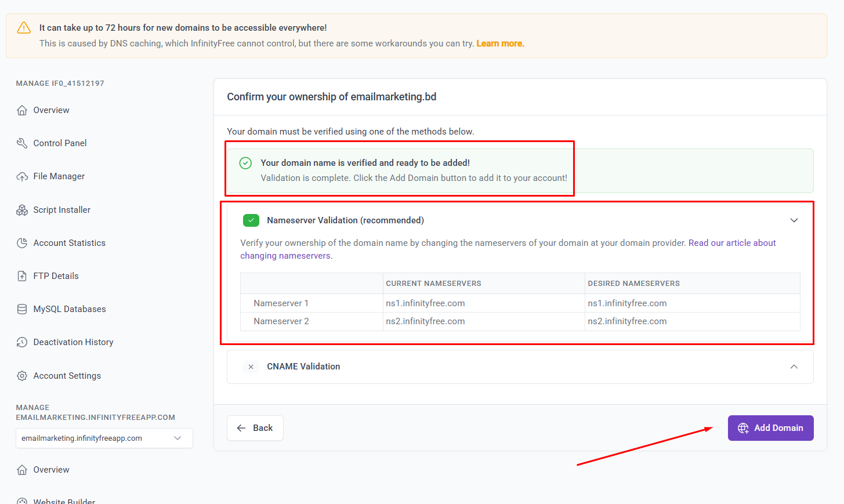Click the Control Panel wrench icon
The width and height of the screenshot is (844, 504).
[22, 143]
